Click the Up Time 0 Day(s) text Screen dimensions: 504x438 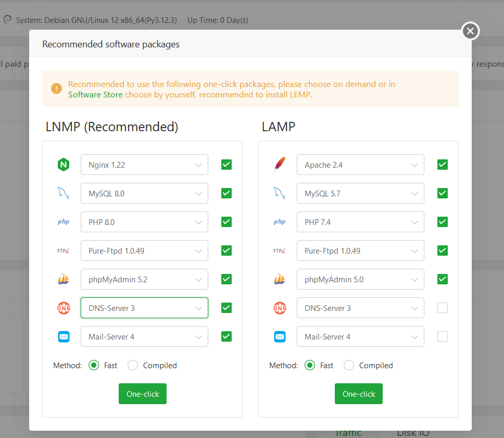pyautogui.click(x=218, y=20)
